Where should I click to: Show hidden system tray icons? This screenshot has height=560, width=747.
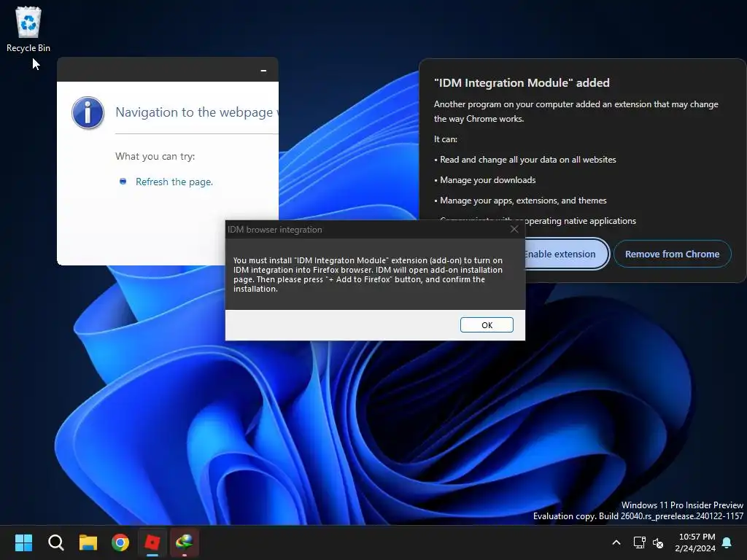[616, 542]
